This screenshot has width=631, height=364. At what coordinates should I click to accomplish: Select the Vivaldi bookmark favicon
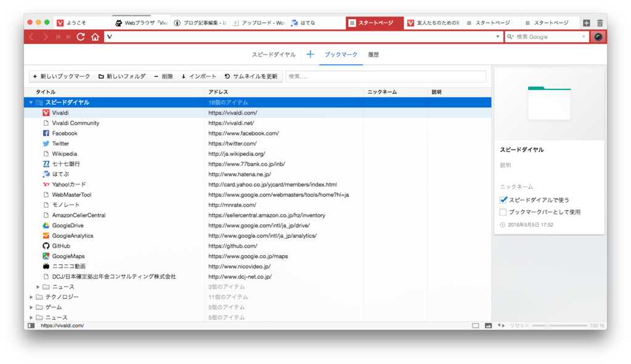pos(46,113)
